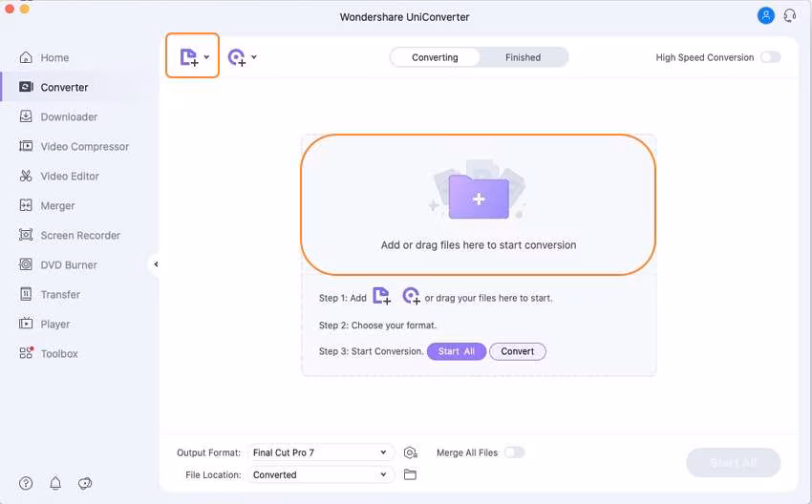812x504 pixels.
Task: Open the File Location dropdown
Action: 321,474
